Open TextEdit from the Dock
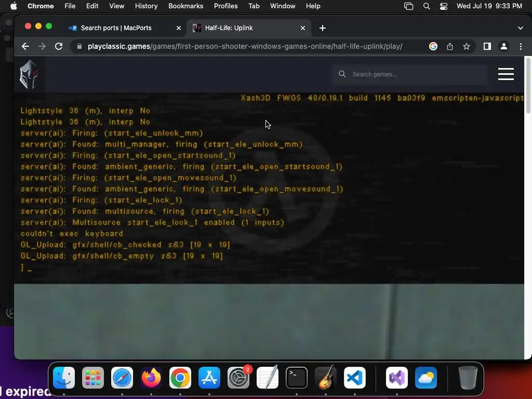The width and height of the screenshot is (532, 399). click(268, 378)
